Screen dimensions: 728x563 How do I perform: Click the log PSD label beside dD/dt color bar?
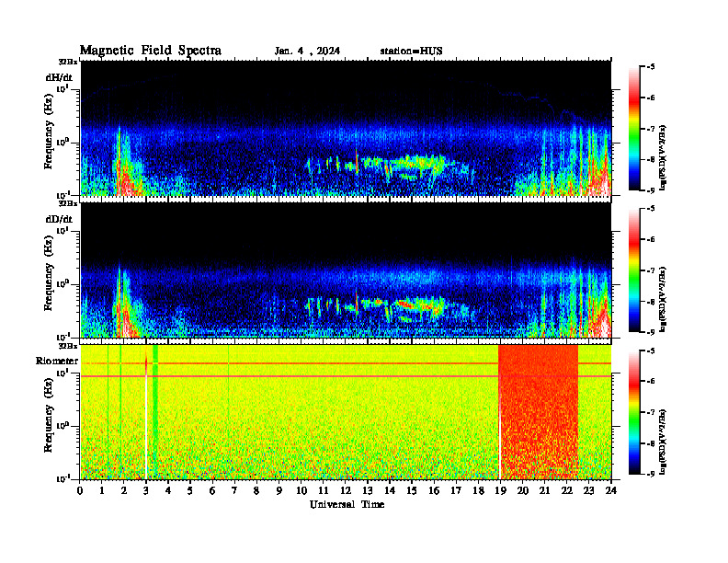[664, 299]
